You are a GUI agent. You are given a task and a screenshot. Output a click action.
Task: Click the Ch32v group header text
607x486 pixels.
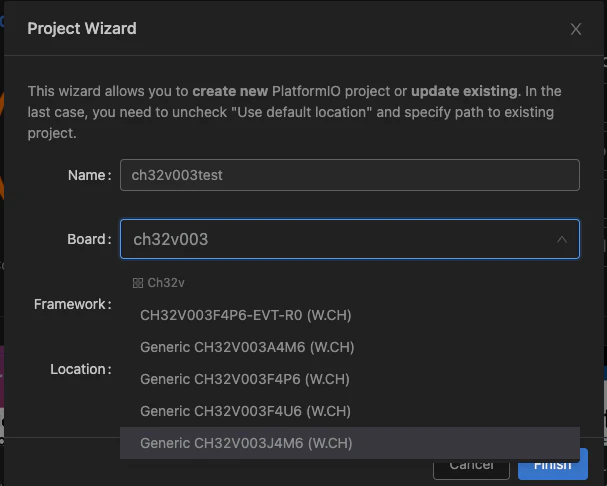[166, 283]
